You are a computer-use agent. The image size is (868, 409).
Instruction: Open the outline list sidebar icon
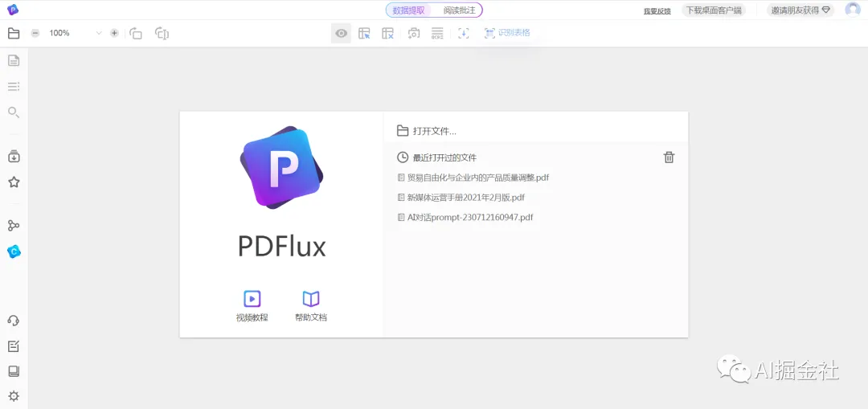pyautogui.click(x=14, y=86)
